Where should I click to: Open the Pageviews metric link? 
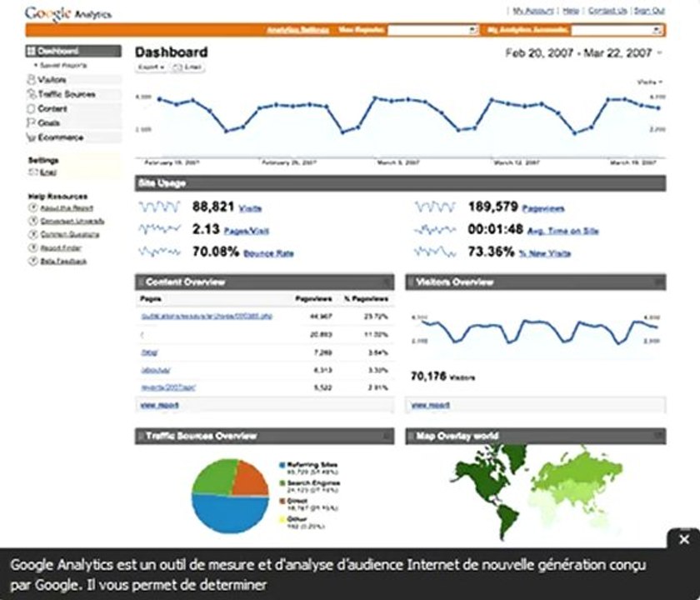click(543, 208)
